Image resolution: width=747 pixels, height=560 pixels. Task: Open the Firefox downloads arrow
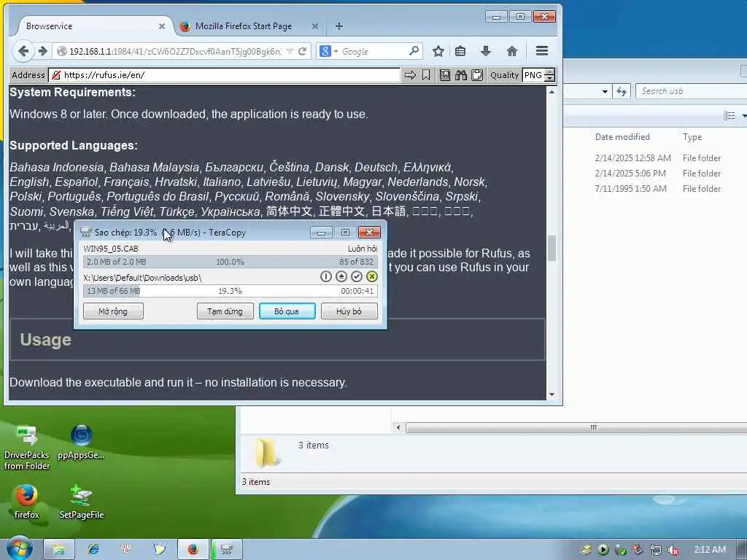click(x=485, y=51)
